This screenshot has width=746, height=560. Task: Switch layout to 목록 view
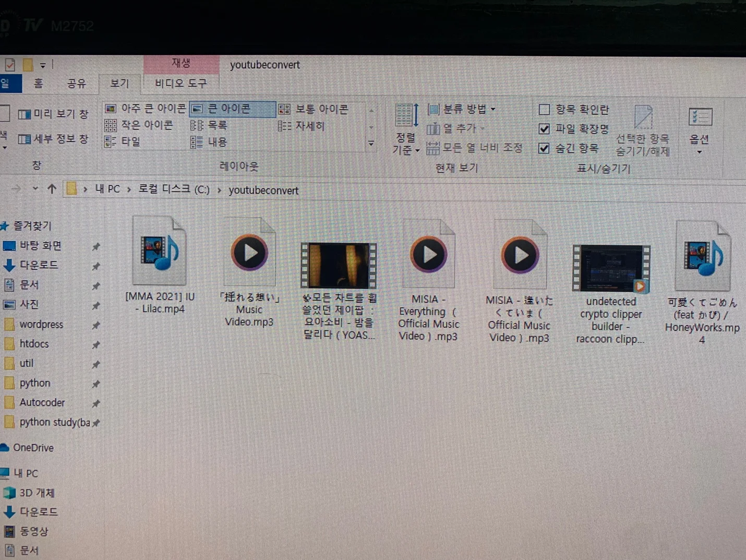[x=209, y=125]
